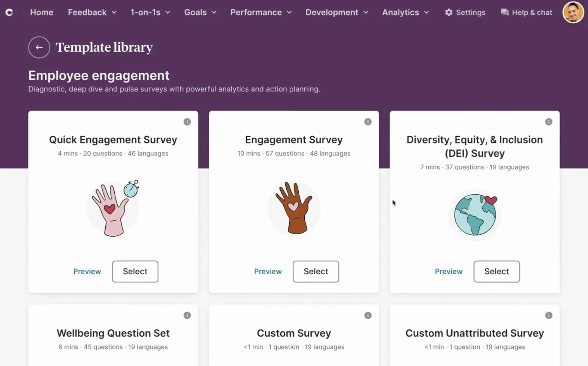Expand the Performance navigation menu
This screenshot has height=366, width=588.
[x=261, y=12]
